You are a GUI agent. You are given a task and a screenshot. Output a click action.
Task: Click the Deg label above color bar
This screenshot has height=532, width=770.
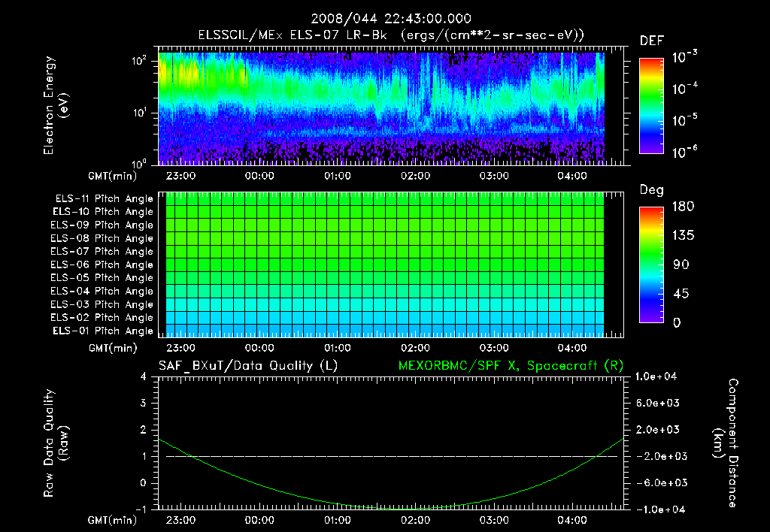[652, 190]
